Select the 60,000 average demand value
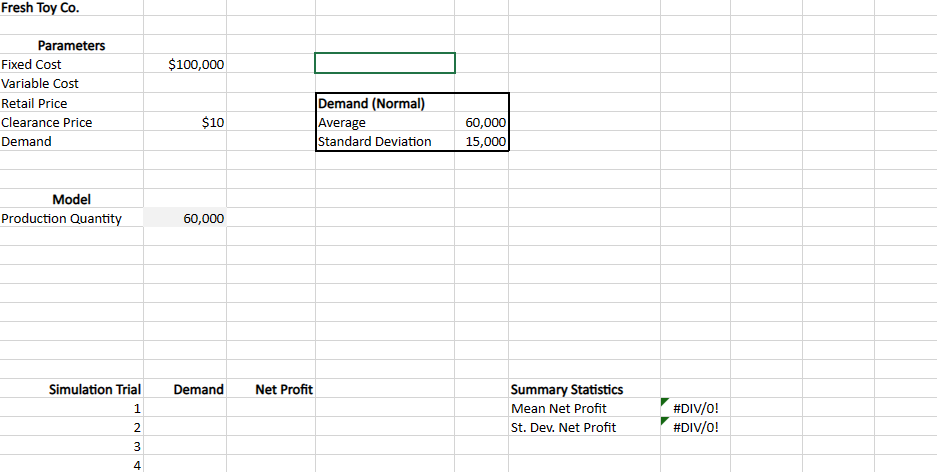The height and width of the screenshot is (472, 937). coord(482,122)
